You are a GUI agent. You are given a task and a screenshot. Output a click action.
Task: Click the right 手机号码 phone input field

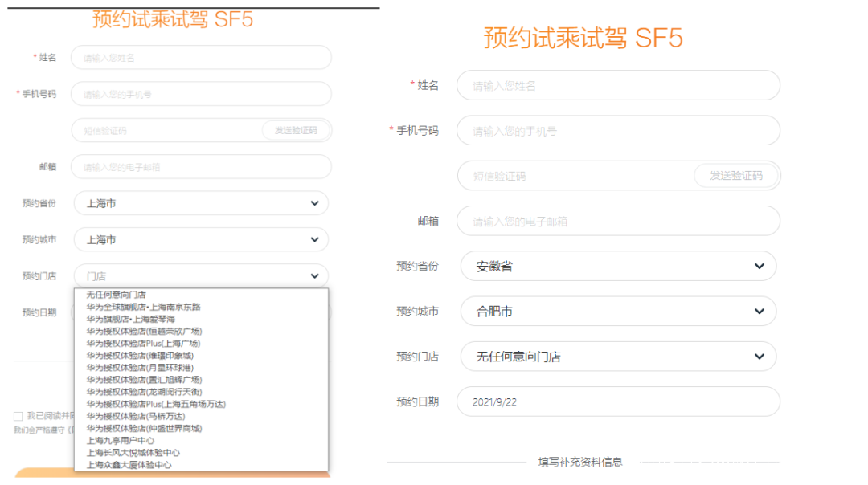[x=618, y=131]
